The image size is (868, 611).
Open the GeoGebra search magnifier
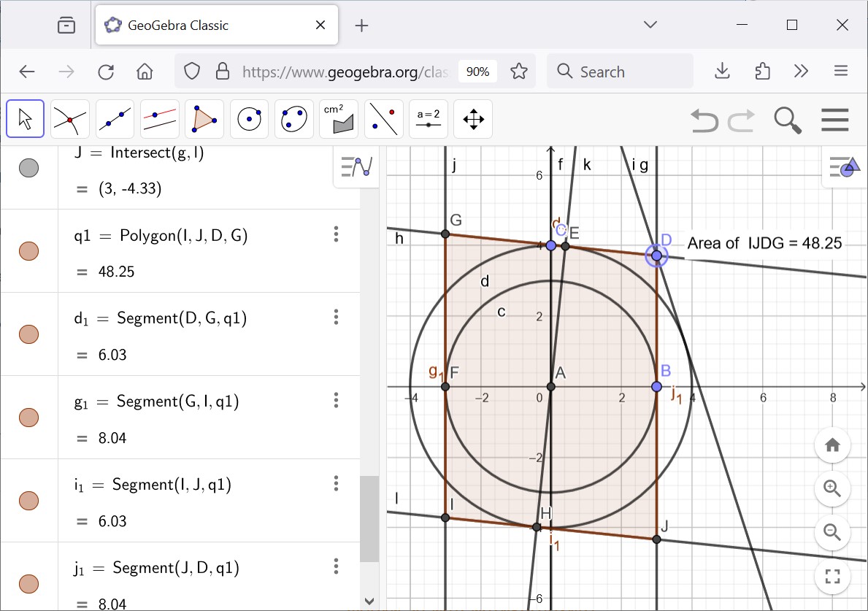[788, 120]
